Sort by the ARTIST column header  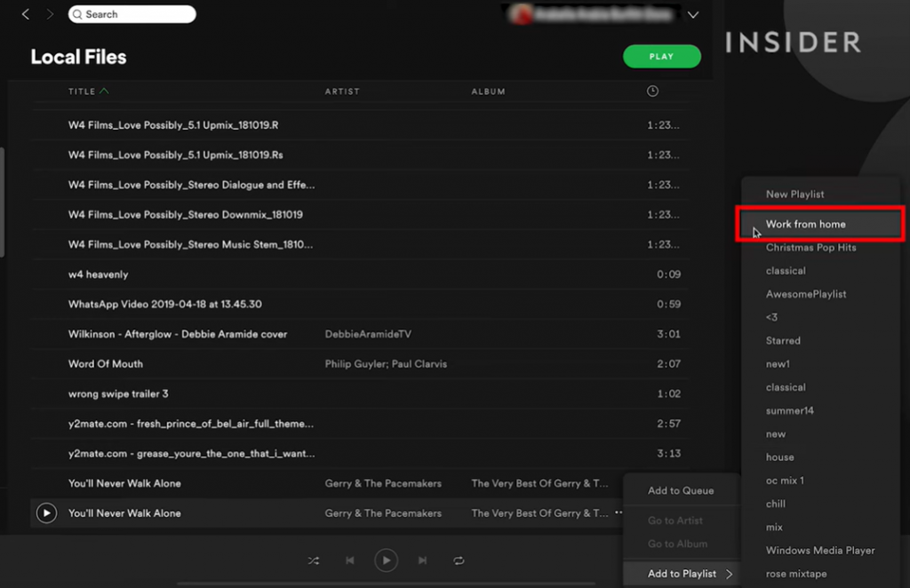(342, 91)
